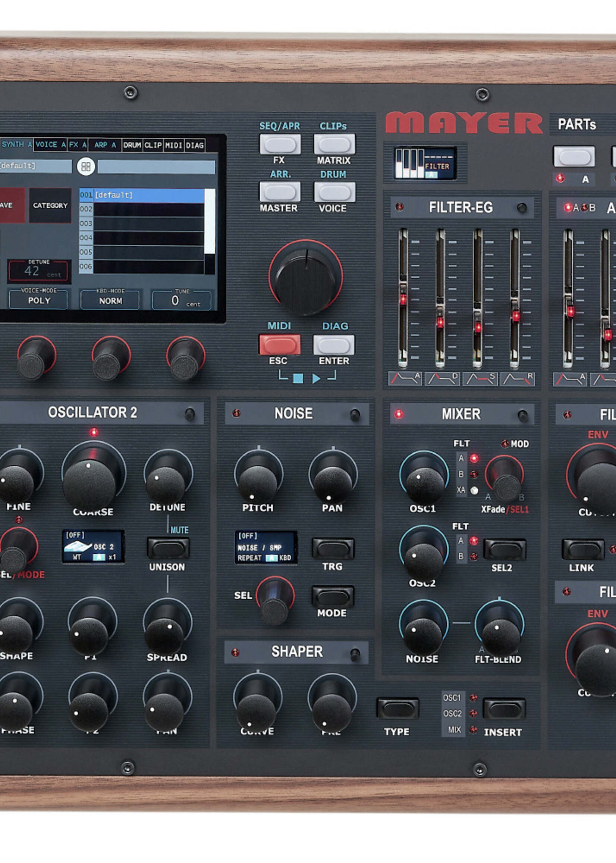Push the mixer SEL2 button
This screenshot has width=616, height=863.
[x=505, y=550]
